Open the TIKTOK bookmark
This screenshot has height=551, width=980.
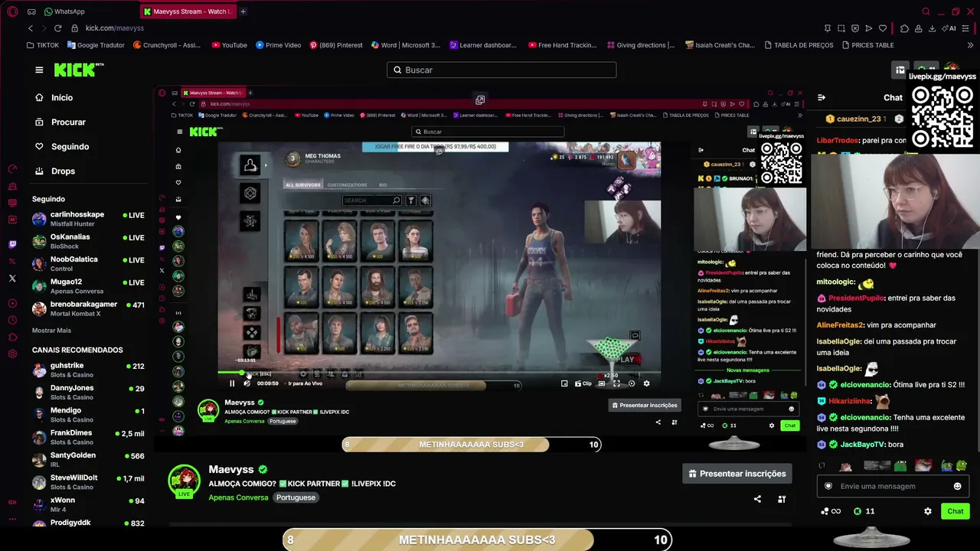pyautogui.click(x=42, y=45)
